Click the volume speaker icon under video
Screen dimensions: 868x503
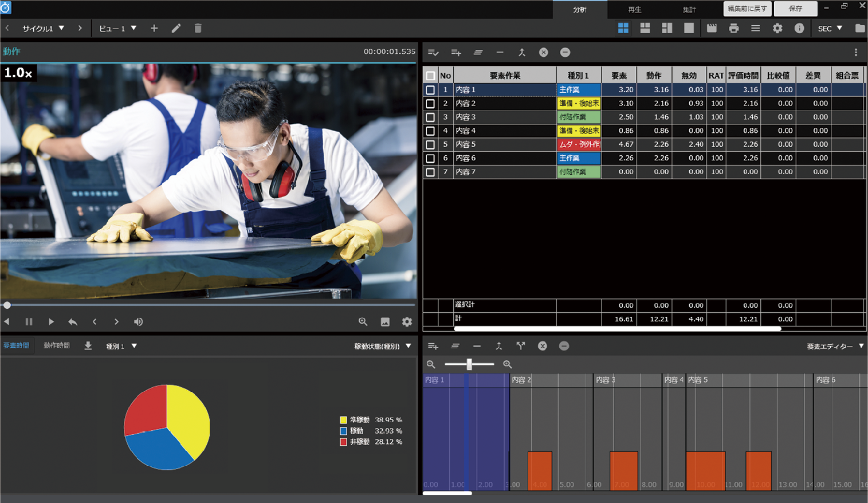tap(139, 322)
